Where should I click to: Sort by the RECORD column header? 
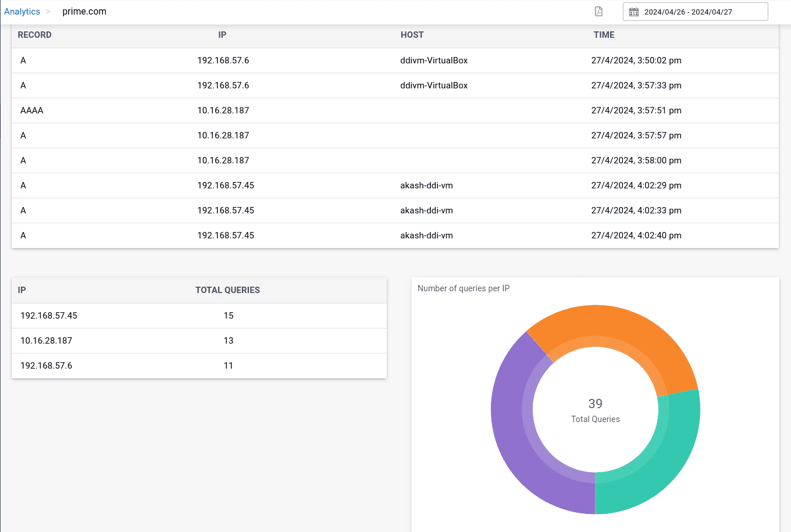34,35
